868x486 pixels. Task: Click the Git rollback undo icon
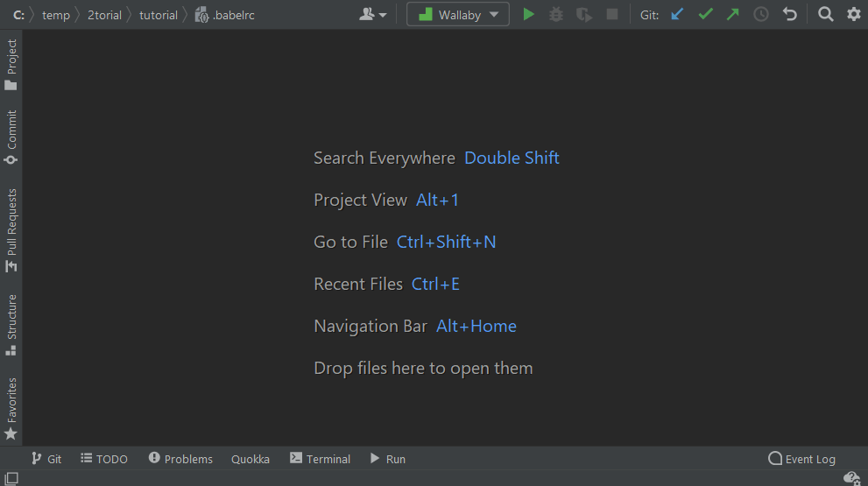tap(790, 15)
